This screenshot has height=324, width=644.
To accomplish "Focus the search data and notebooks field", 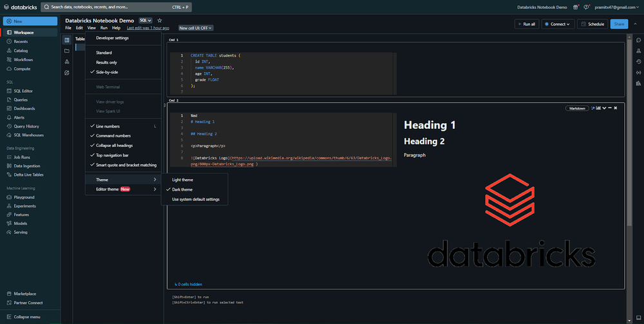I will click(116, 7).
